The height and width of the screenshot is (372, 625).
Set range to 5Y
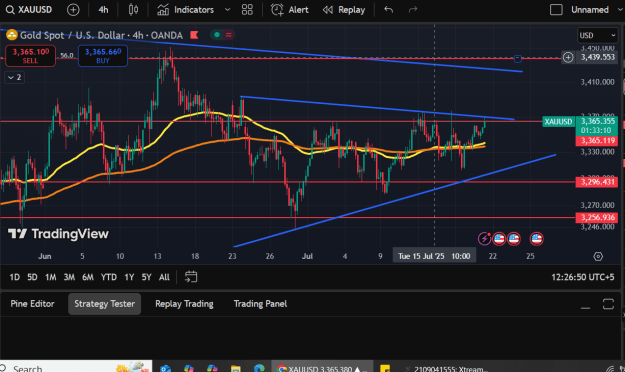147,277
